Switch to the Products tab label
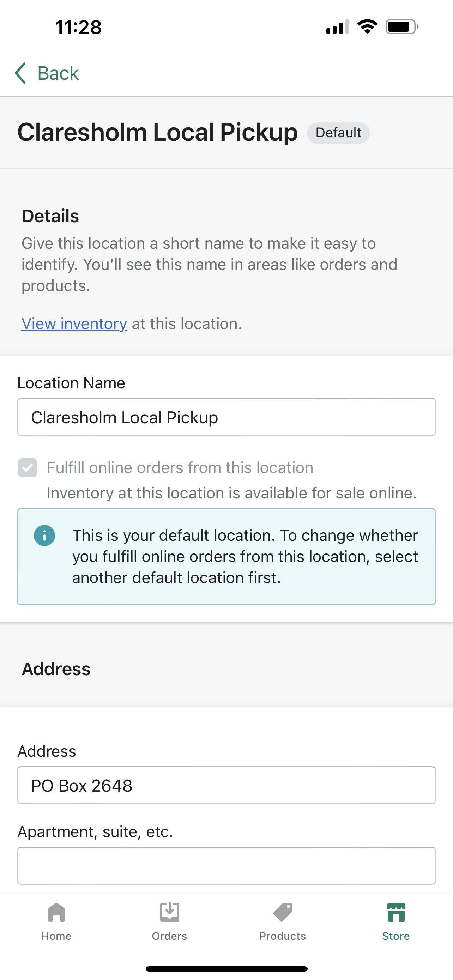The height and width of the screenshot is (980, 453). tap(283, 936)
